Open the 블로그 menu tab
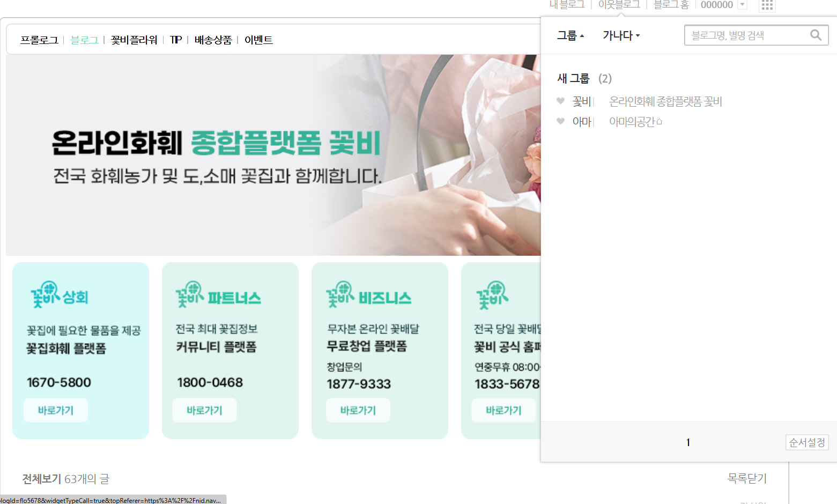 pyautogui.click(x=84, y=40)
